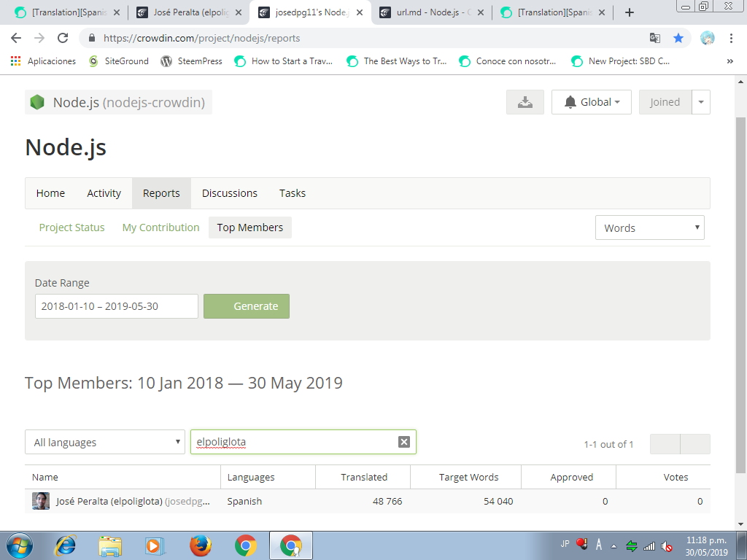Switch to My Contribution report
747x560 pixels.
click(x=161, y=227)
